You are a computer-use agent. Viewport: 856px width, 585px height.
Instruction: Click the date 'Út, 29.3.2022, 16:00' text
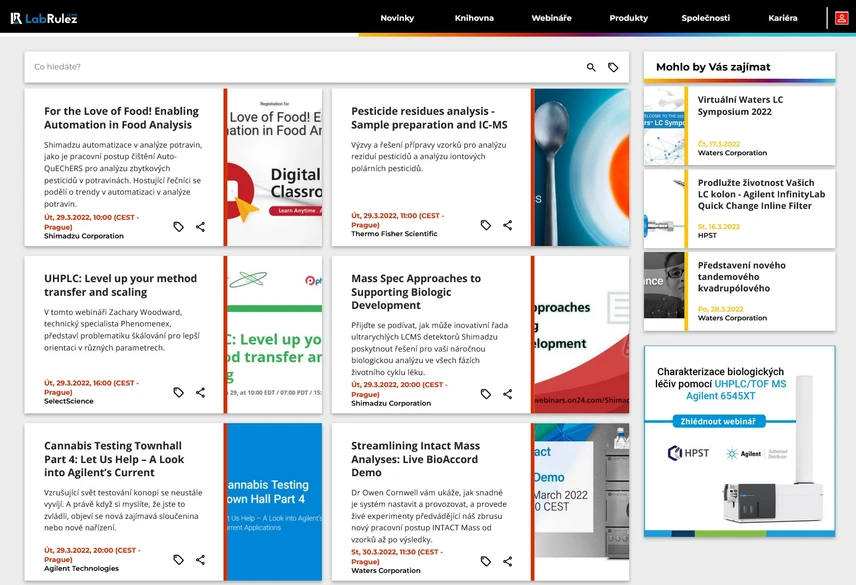(91, 387)
